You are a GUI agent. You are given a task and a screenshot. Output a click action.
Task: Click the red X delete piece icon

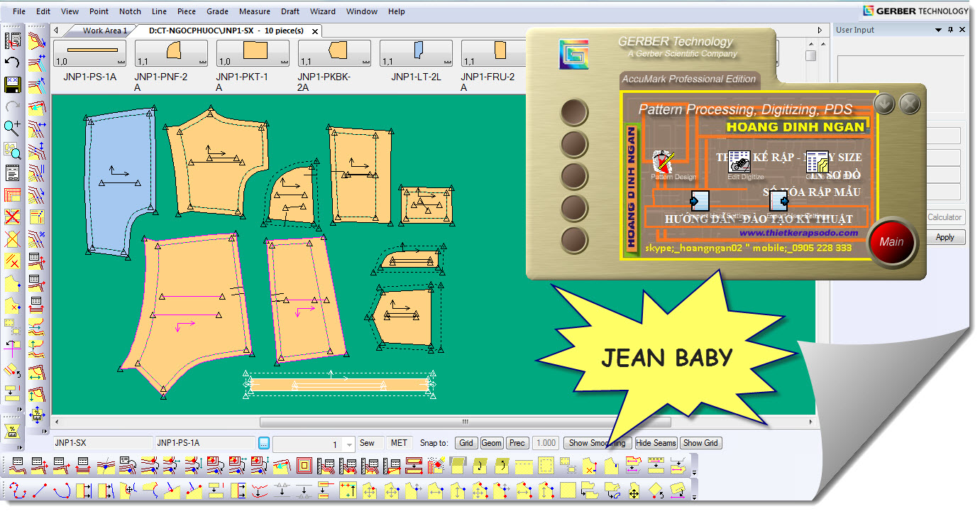(12, 217)
